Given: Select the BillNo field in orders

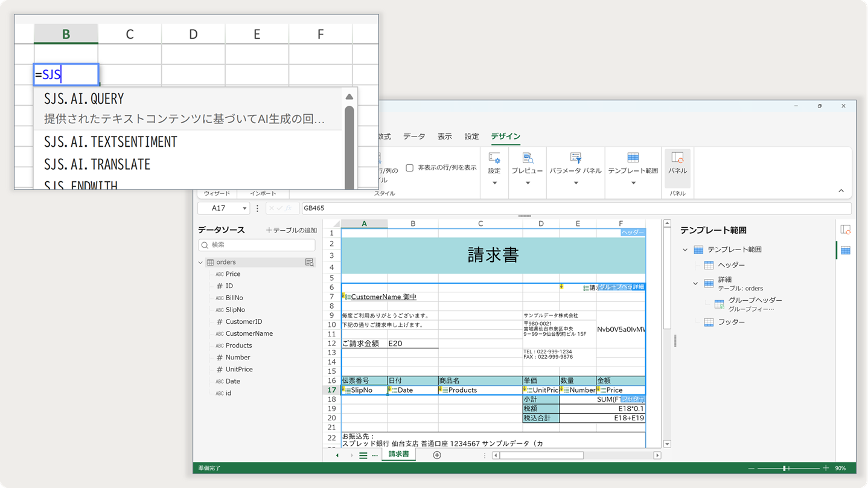Looking at the screenshot, I should [234, 298].
